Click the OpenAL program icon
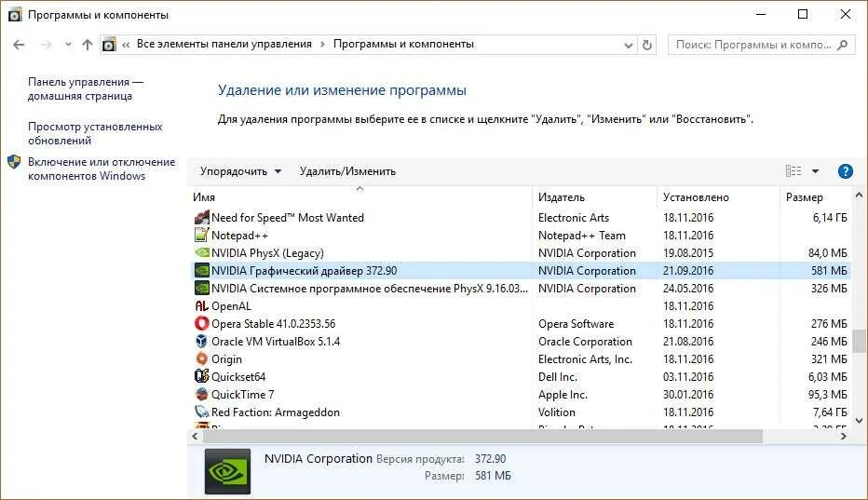 click(x=201, y=306)
